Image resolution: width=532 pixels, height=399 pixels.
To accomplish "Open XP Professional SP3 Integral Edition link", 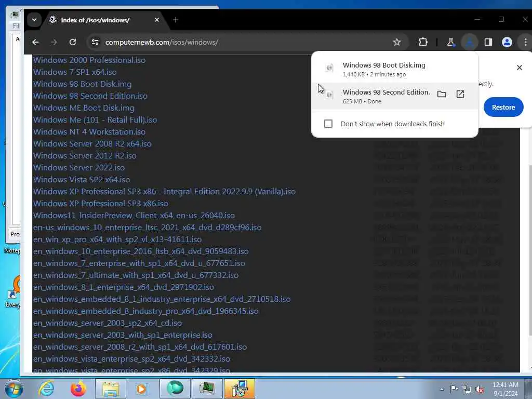I will pos(164,191).
